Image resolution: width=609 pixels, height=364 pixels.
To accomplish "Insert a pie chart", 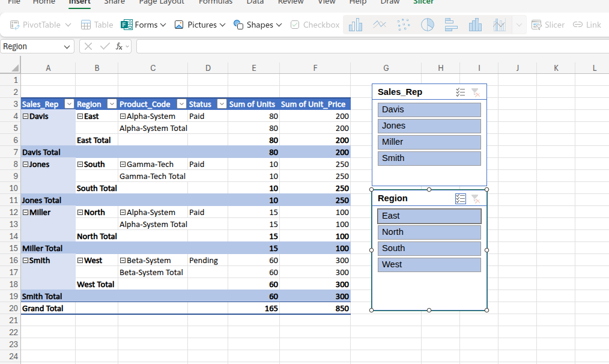I will point(426,25).
